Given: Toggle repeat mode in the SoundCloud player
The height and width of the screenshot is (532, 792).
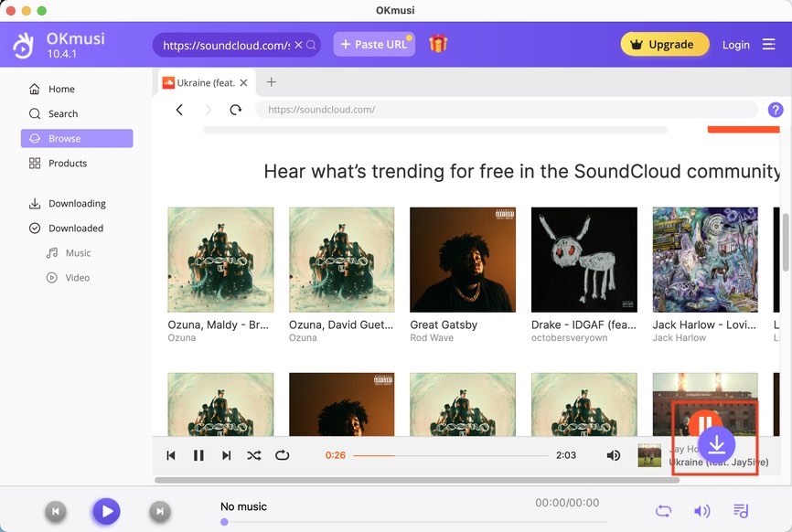Looking at the screenshot, I should [x=282, y=455].
